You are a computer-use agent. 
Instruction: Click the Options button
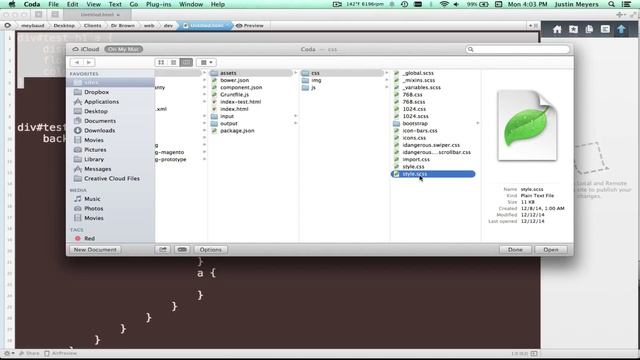211,249
